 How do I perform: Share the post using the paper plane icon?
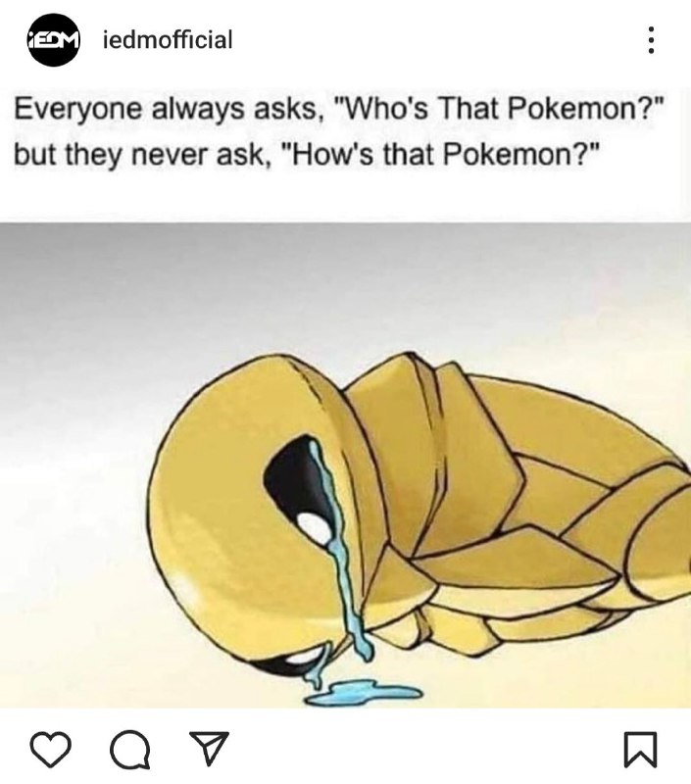click(209, 748)
